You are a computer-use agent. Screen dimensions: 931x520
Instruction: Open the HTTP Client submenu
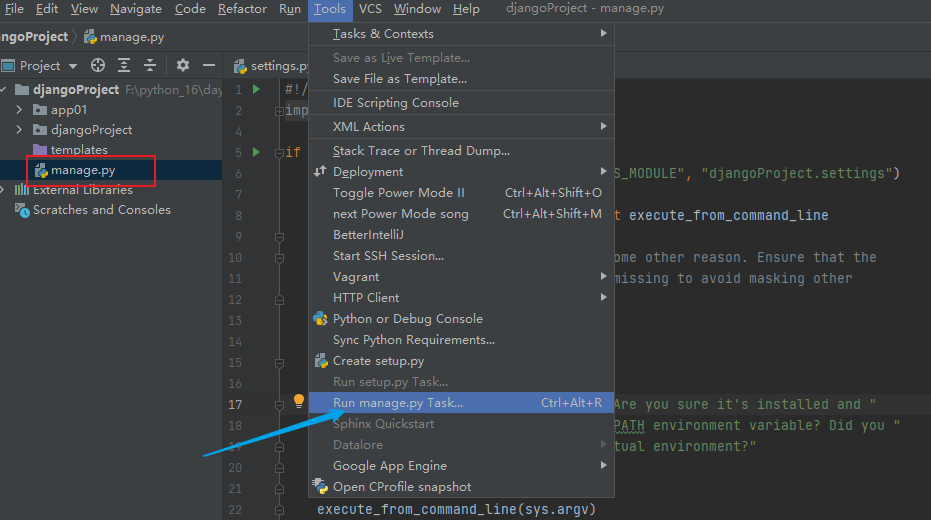(x=461, y=297)
